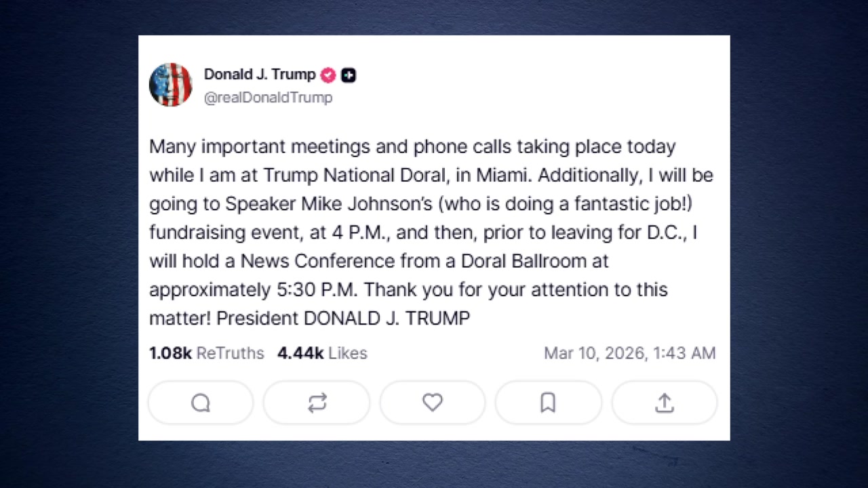Screen dimensions: 868x488
Task: Click "5:30 P.M." in the post text
Action: coord(317,289)
